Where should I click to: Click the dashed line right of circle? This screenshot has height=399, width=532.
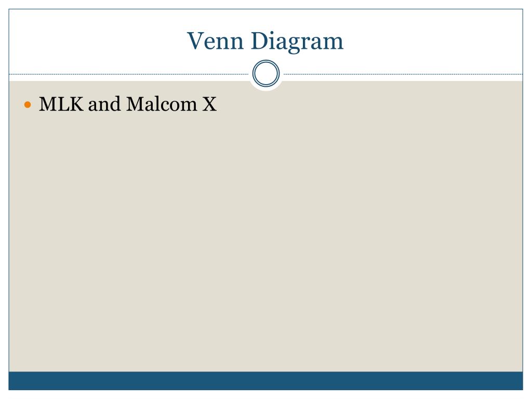(x=403, y=74)
